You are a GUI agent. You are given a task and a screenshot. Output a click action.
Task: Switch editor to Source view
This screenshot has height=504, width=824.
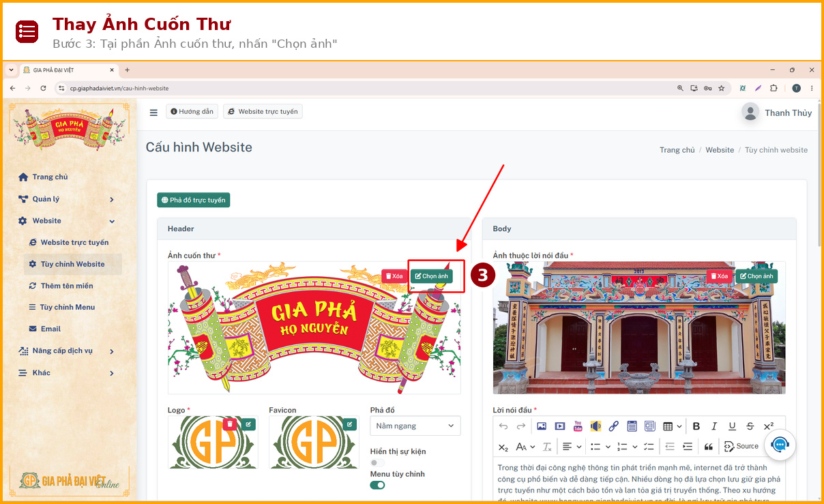click(741, 447)
